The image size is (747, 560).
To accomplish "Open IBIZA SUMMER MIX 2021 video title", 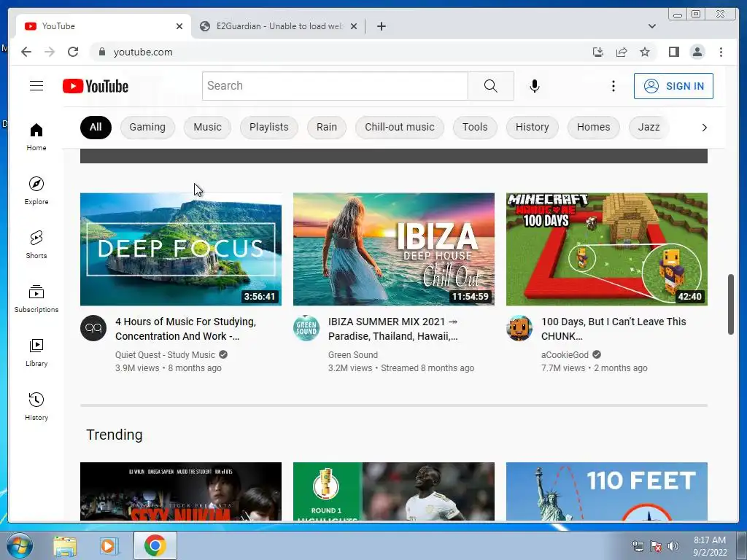I will pos(393,329).
